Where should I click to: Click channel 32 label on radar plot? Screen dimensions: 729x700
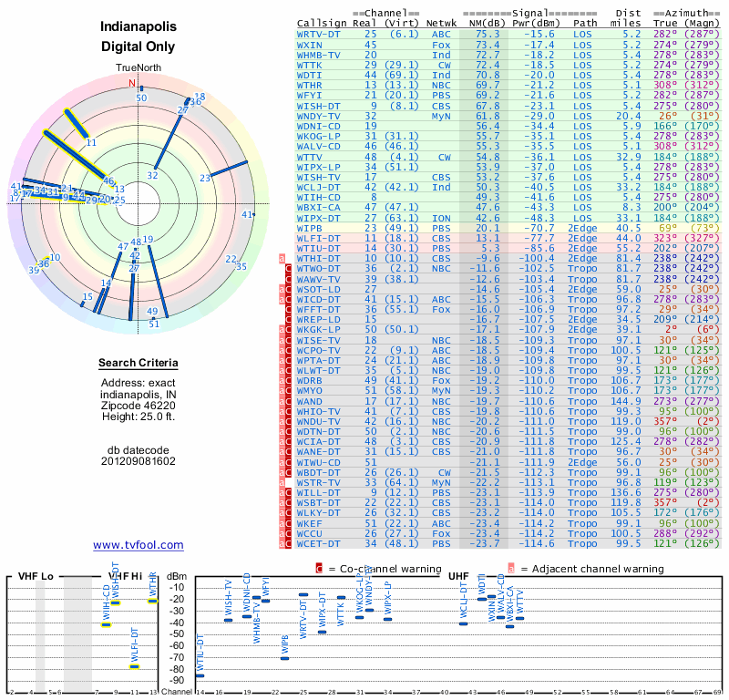click(152, 175)
